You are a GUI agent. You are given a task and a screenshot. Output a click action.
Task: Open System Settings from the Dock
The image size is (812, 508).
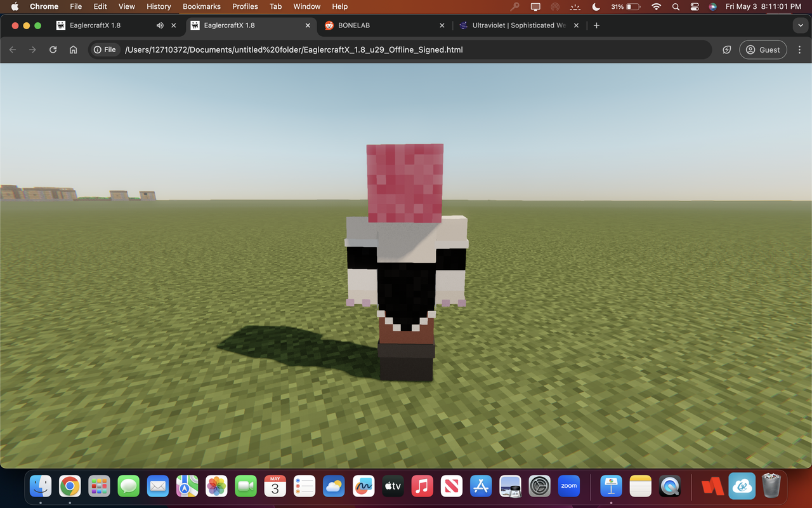coord(540,486)
